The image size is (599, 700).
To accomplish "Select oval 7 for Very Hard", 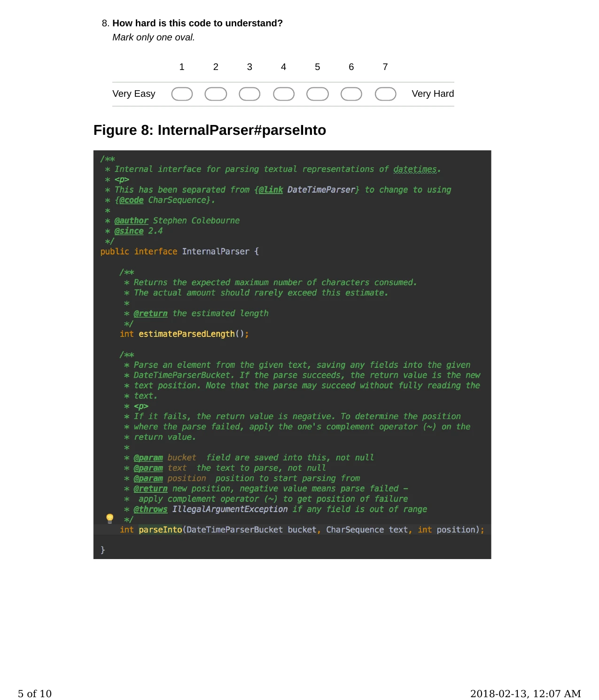I will click(385, 94).
